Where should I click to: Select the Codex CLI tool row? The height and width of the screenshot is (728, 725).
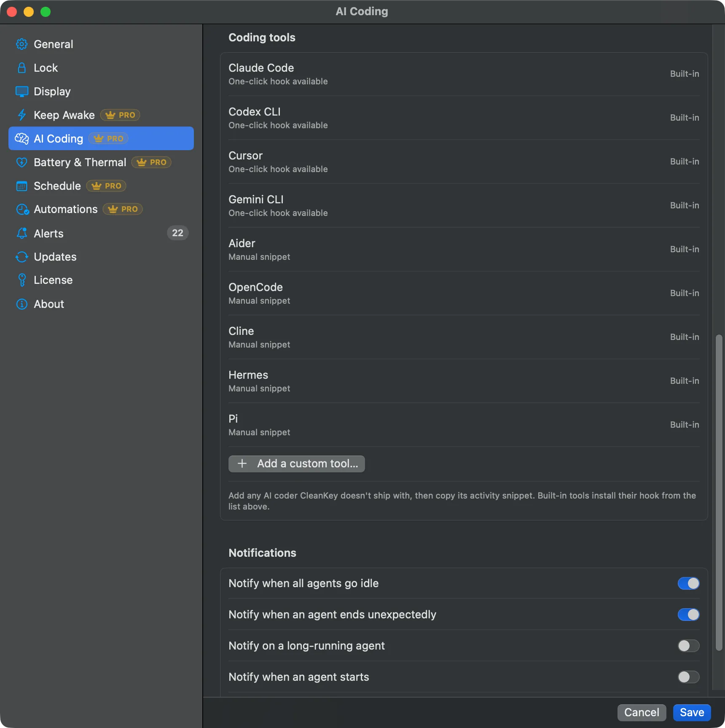pyautogui.click(x=464, y=118)
